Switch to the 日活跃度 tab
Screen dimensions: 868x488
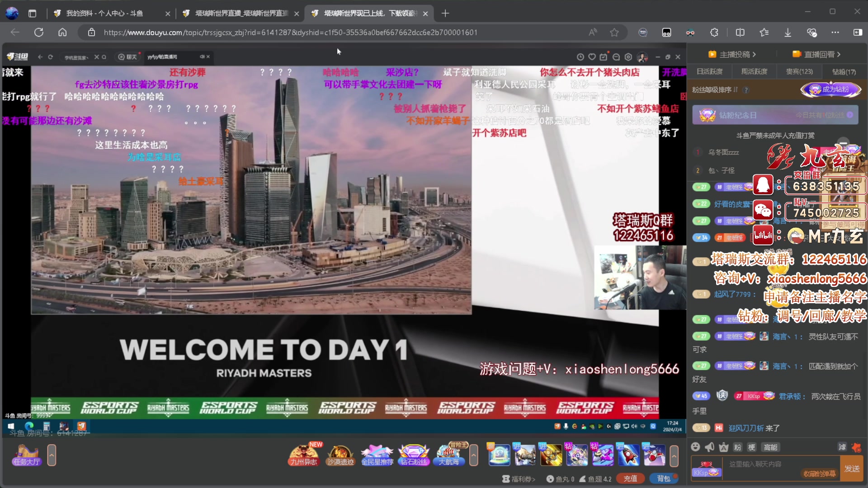[709, 71]
